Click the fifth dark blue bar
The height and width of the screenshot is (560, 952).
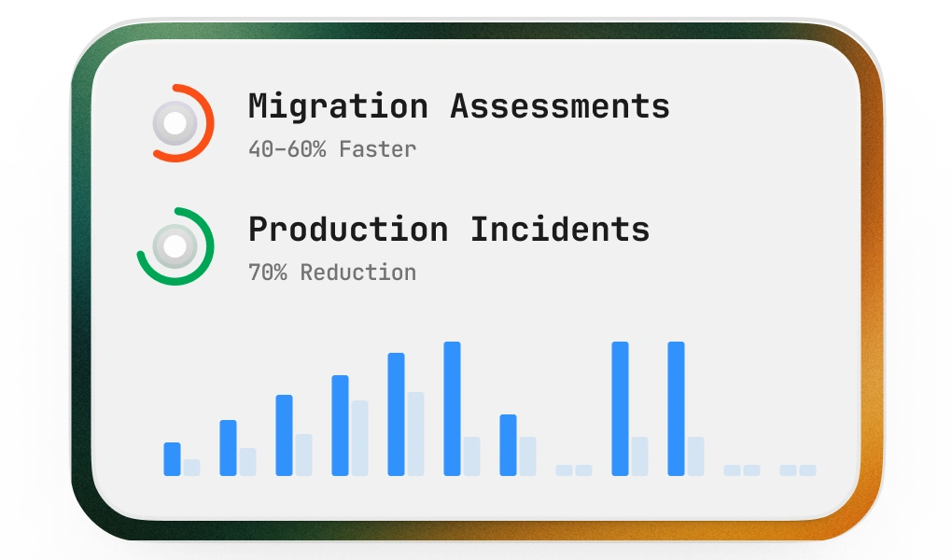[x=396, y=414]
